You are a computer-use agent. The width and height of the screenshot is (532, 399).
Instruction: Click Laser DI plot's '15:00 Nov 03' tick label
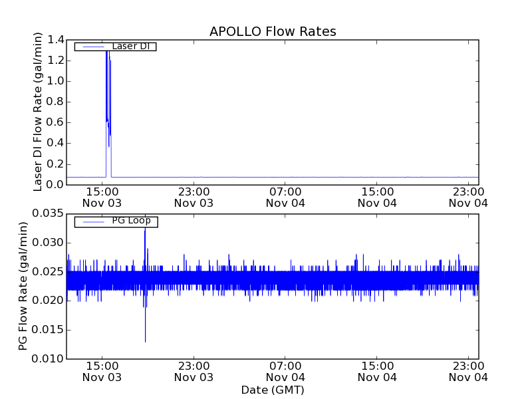[102, 198]
